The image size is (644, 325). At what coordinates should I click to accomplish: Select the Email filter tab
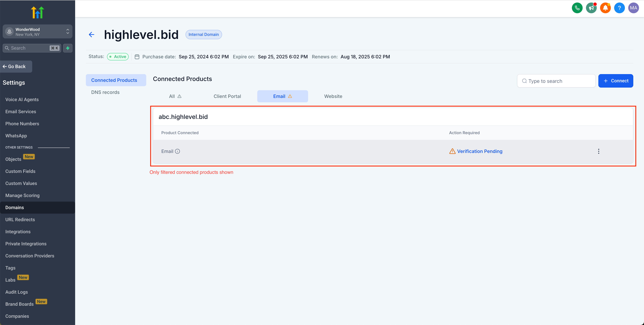coord(282,96)
